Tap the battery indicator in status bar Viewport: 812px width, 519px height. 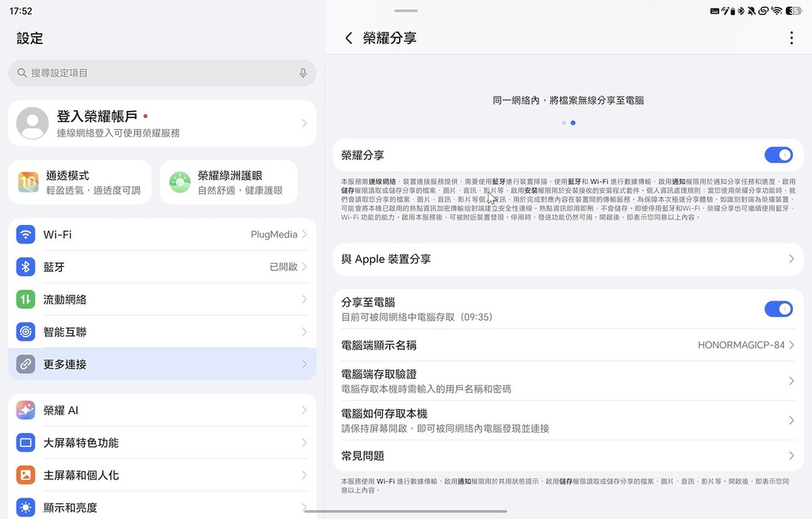point(793,11)
